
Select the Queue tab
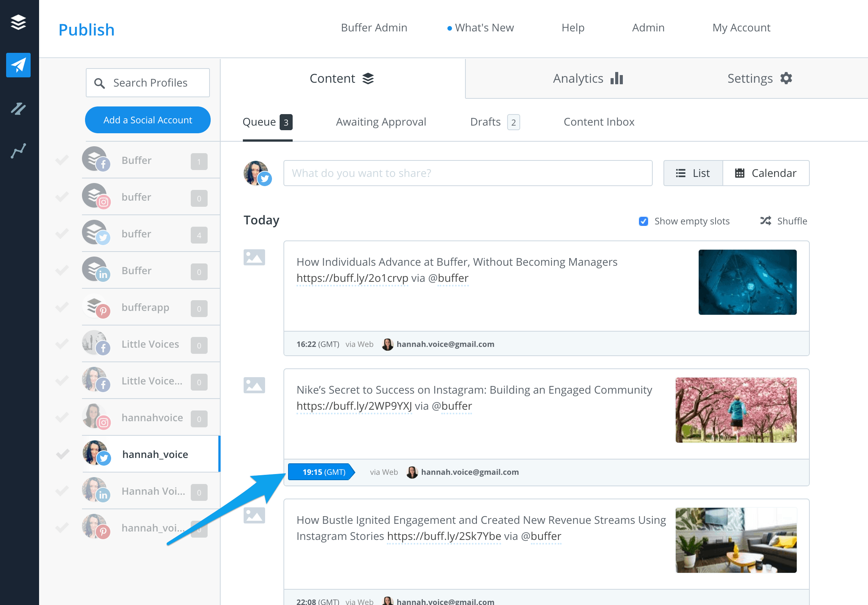[267, 122]
